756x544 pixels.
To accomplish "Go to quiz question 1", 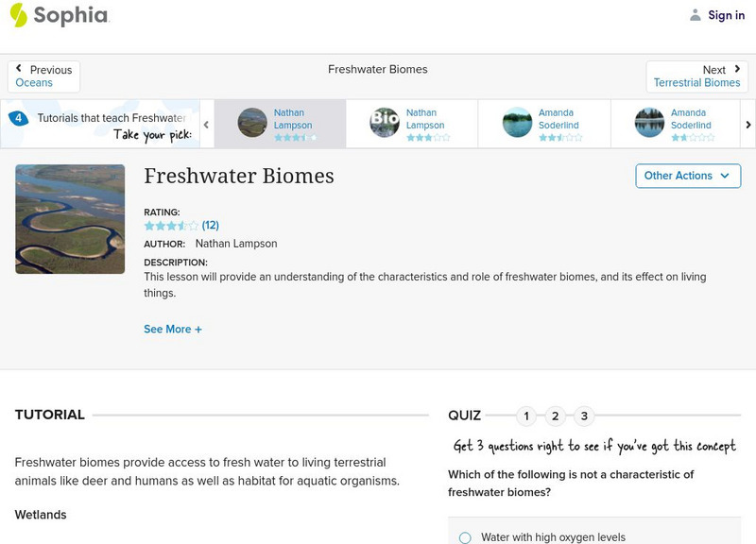I will (x=526, y=416).
